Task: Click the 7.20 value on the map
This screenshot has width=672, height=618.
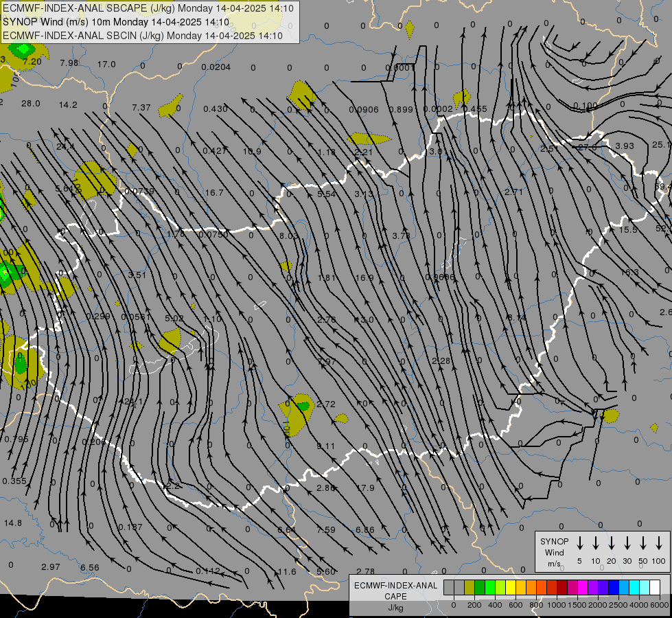Action: [32, 62]
